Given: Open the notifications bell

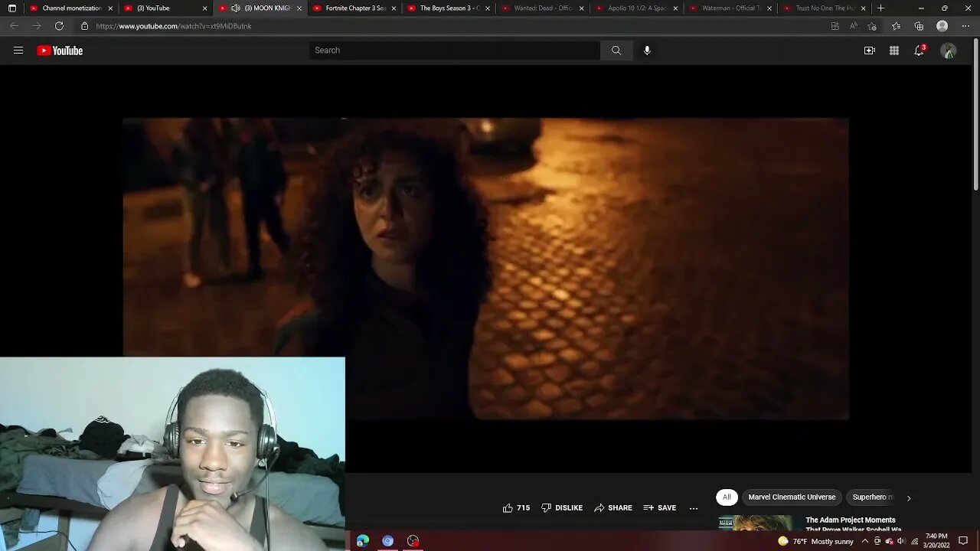Looking at the screenshot, I should click(x=919, y=51).
